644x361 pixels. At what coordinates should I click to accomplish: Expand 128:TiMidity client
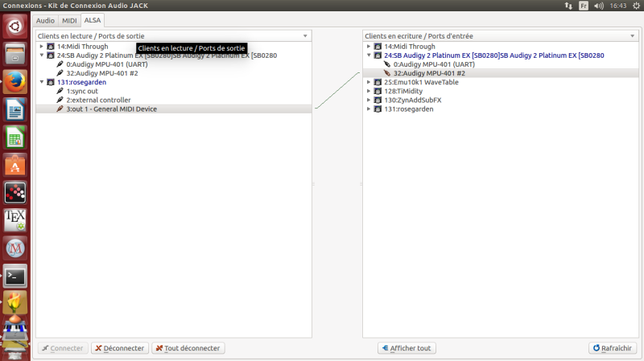click(x=369, y=91)
